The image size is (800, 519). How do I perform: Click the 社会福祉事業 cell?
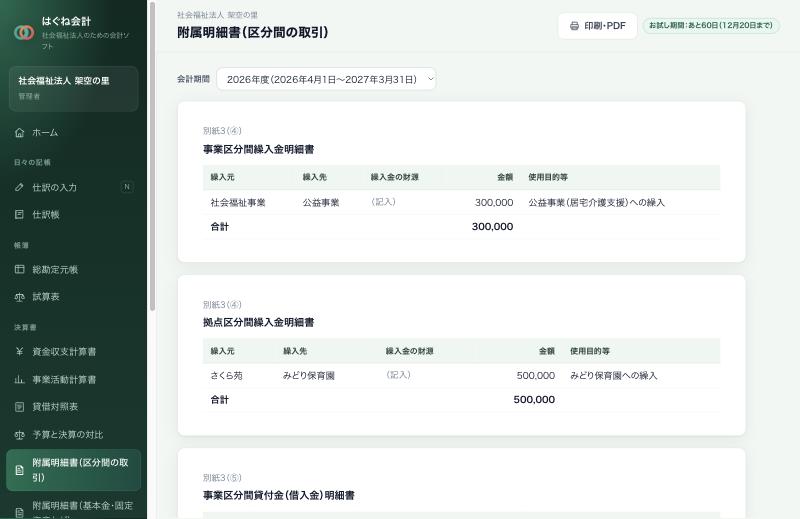(238, 203)
